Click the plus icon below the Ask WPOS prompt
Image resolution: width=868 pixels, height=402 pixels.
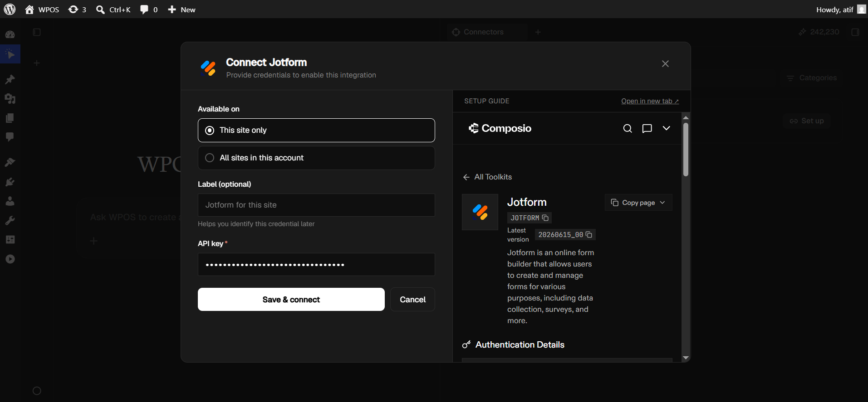click(x=94, y=241)
